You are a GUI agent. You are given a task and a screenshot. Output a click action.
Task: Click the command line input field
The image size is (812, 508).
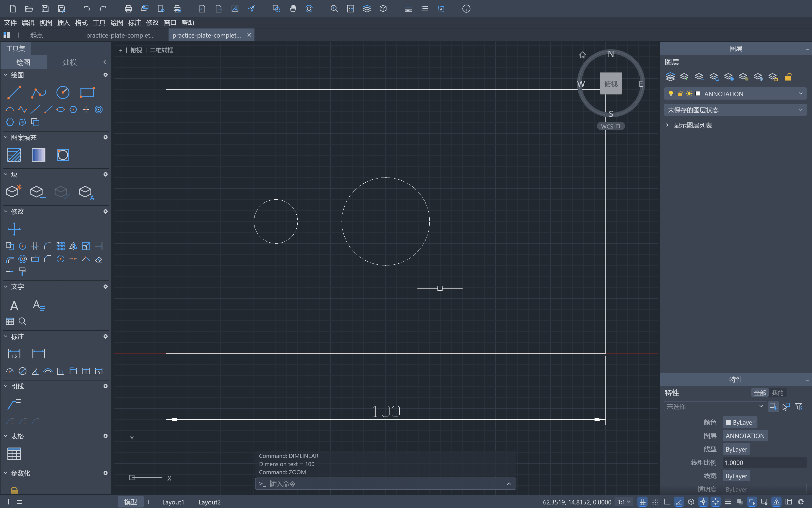click(x=386, y=484)
